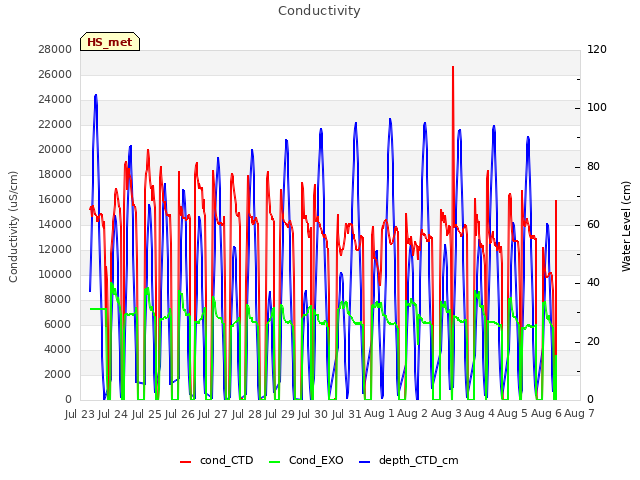Toggle cond_CTD series in legend
Screen dimensions: 640x480
coord(227,460)
